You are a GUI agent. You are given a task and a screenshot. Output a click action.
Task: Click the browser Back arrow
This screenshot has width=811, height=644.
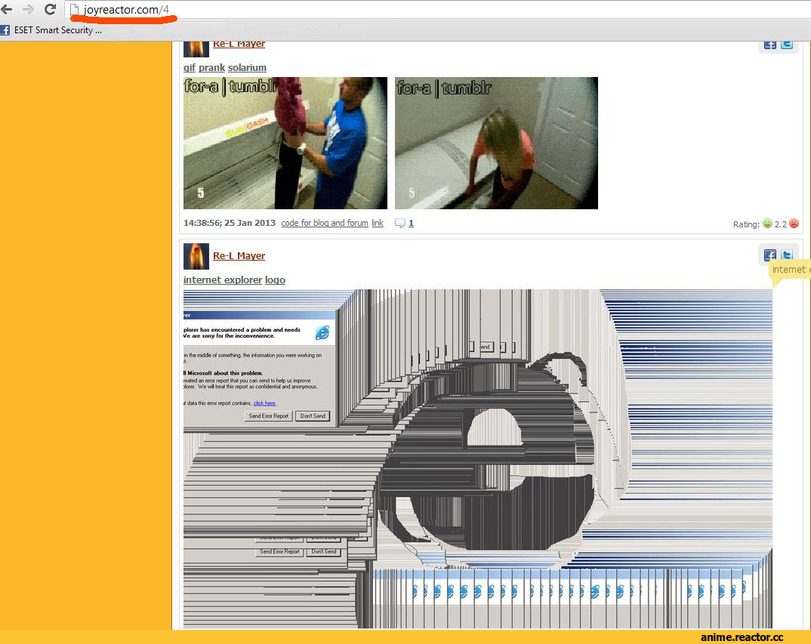7,9
